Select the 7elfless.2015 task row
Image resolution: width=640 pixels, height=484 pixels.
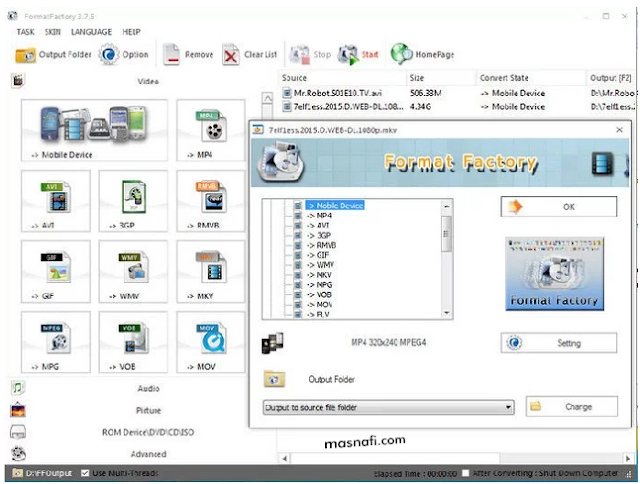coord(458,107)
